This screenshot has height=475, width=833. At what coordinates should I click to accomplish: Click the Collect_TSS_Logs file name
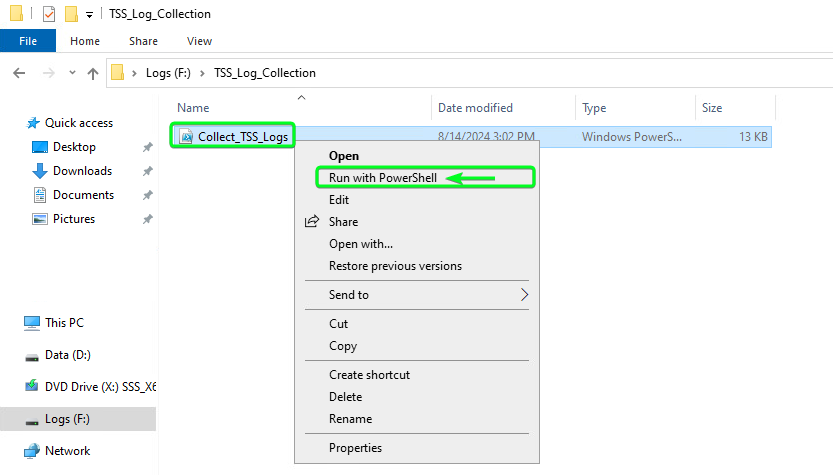click(x=243, y=137)
